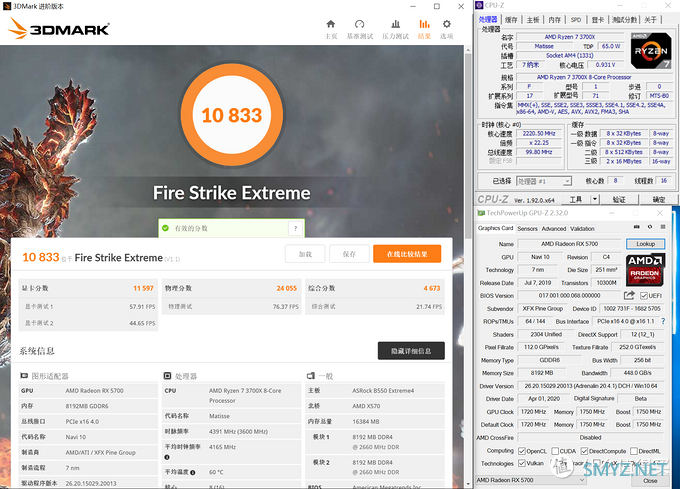The width and height of the screenshot is (680, 489).
Task: Click the Ryzen 7 logo in CPU-Z
Action: (x=651, y=51)
